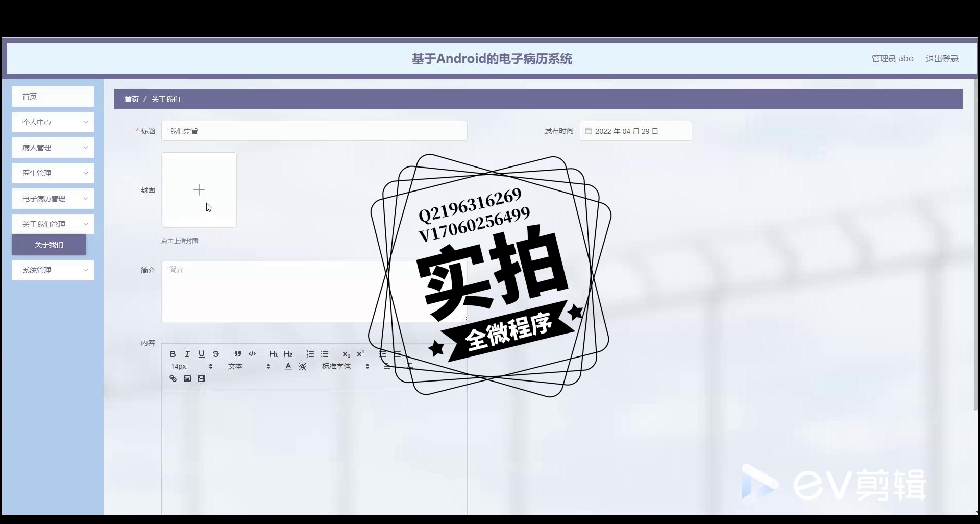Open the text background color picker

303,366
